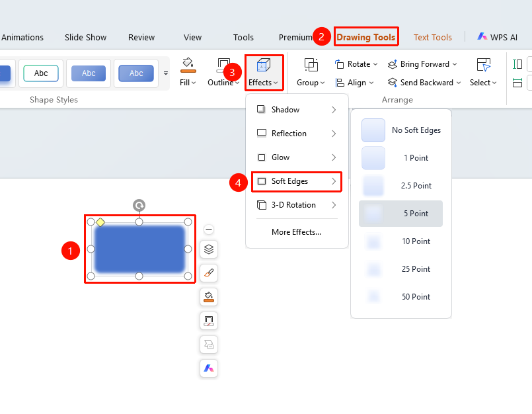532x414 pixels.
Task: Click the floating WPS AI icon
Action: [209, 368]
